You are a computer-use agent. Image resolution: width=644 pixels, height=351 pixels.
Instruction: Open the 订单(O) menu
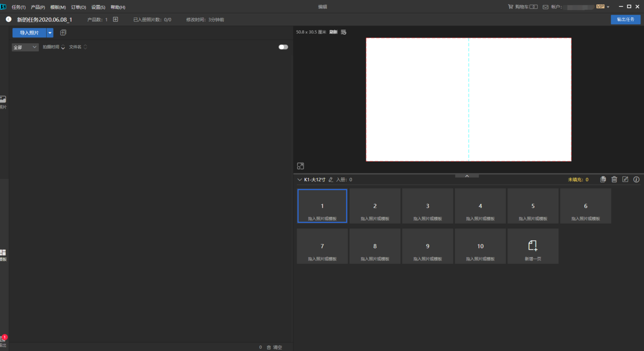tap(78, 7)
